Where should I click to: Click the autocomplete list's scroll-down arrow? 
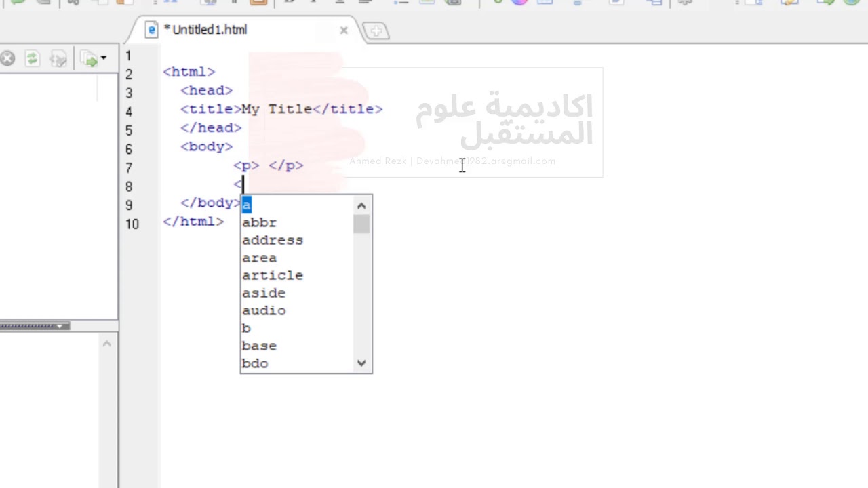point(361,363)
